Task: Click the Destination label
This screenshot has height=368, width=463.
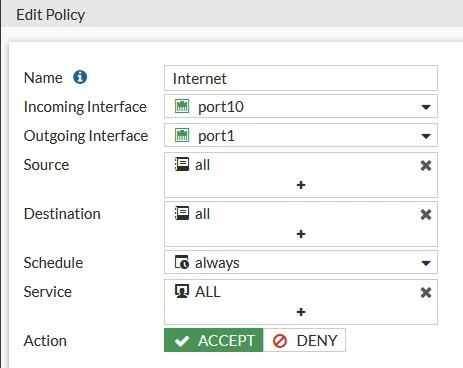Action: (62, 214)
